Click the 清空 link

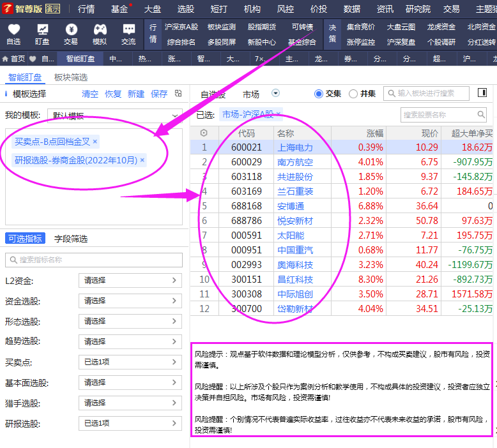pyautogui.click(x=90, y=94)
